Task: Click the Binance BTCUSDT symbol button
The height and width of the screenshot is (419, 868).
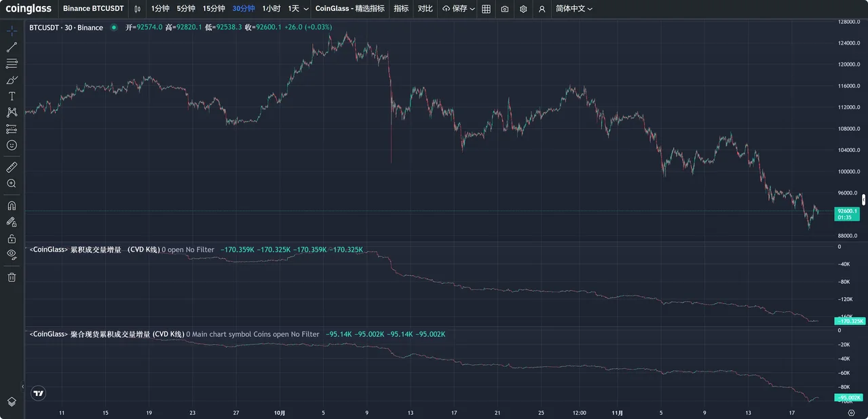Action: (x=93, y=9)
